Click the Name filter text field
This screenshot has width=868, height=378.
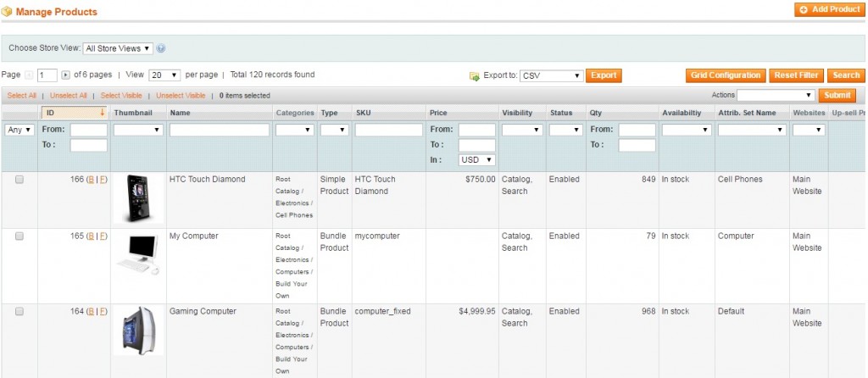[220, 130]
